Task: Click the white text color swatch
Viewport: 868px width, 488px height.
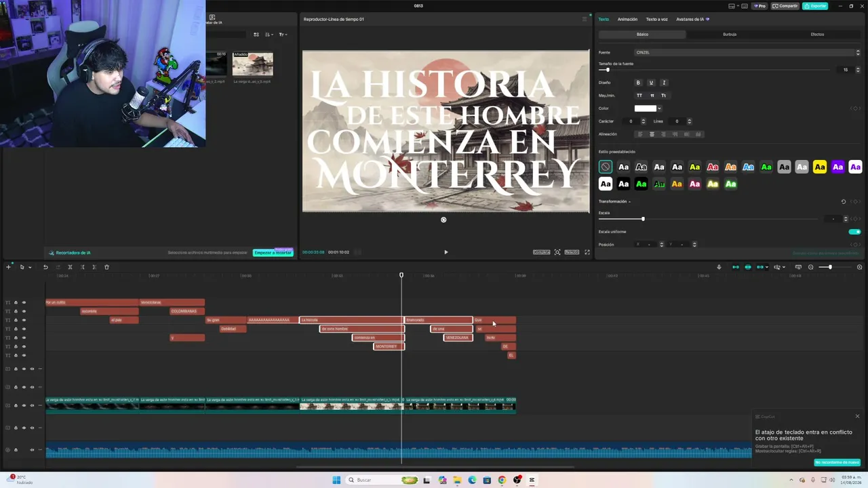Action: pos(645,108)
